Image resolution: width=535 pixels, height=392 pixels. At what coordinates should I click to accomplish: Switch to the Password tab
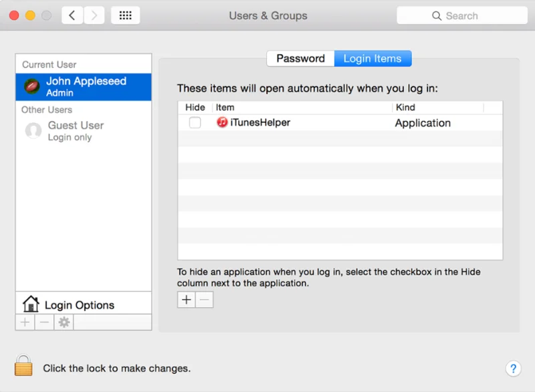click(300, 58)
